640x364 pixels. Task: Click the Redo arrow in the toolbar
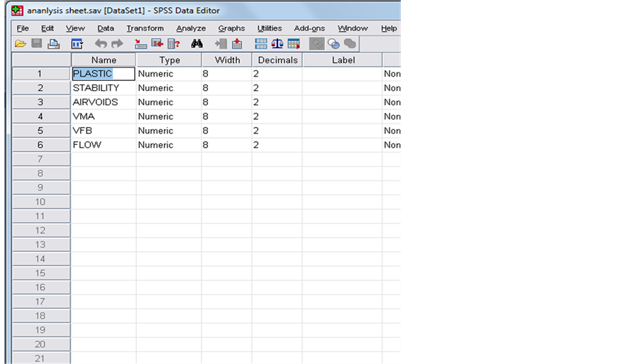[117, 44]
